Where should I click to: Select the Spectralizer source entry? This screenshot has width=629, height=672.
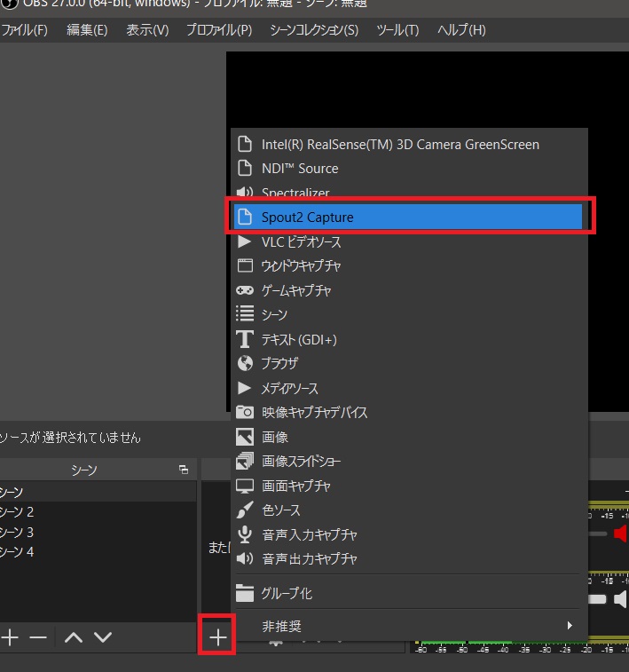(408, 191)
